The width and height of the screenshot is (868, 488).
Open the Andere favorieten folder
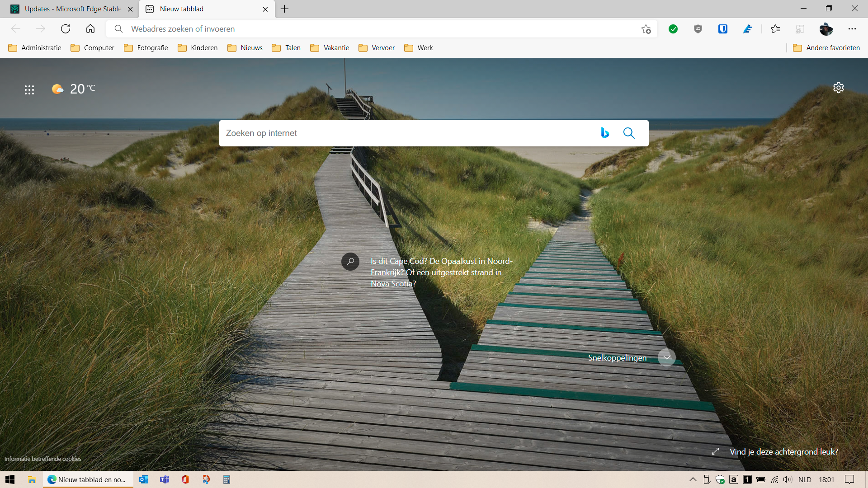pos(826,48)
